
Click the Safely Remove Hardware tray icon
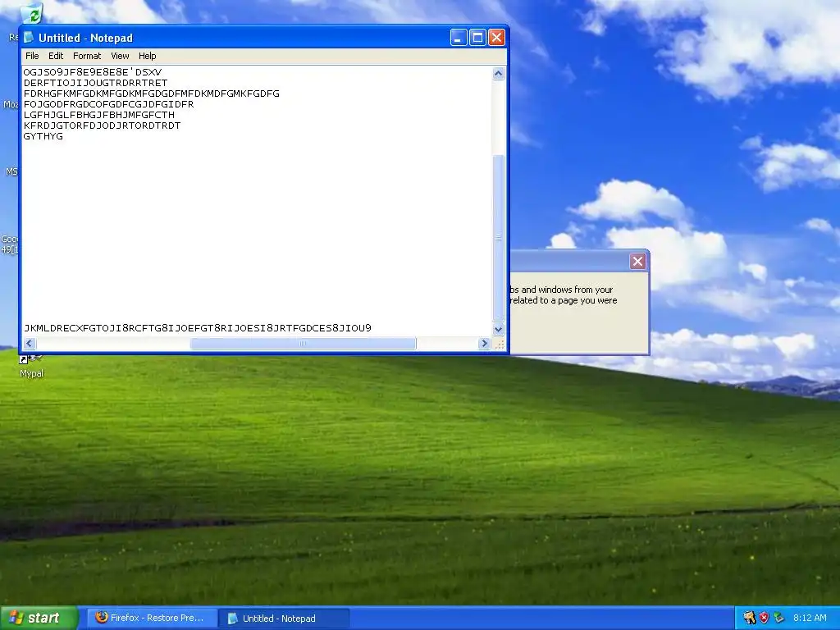click(778, 619)
